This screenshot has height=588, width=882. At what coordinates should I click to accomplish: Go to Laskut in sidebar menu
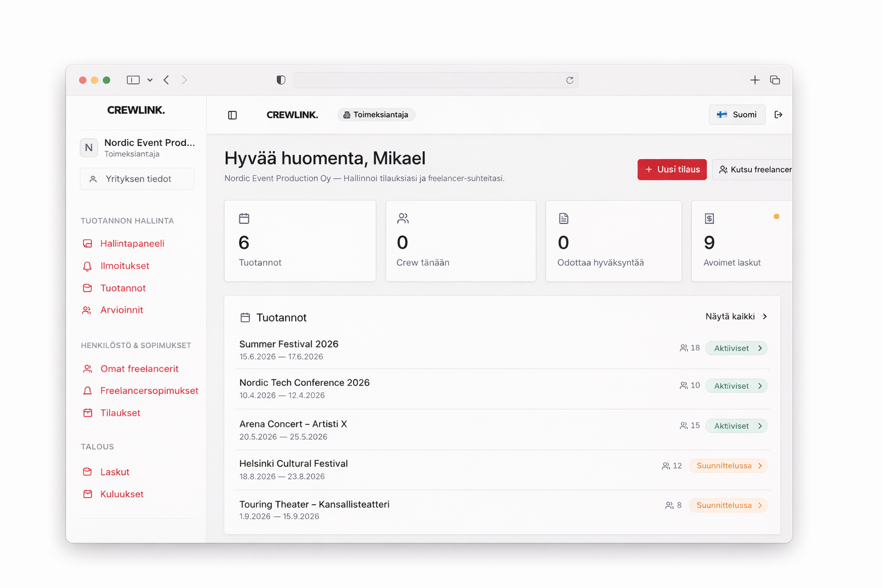coord(114,472)
